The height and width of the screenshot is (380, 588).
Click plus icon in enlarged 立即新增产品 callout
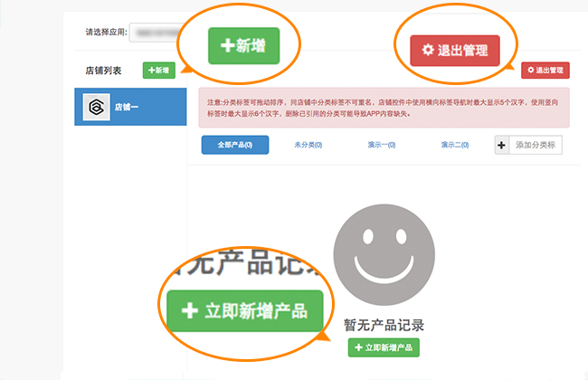[189, 310]
